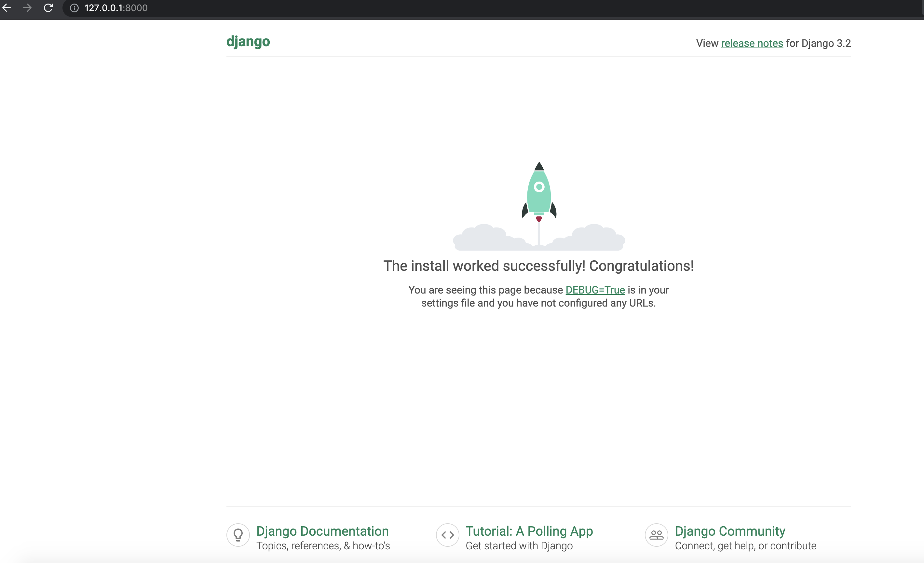Open the Django Community link
Image resolution: width=924 pixels, height=563 pixels.
[x=730, y=531]
